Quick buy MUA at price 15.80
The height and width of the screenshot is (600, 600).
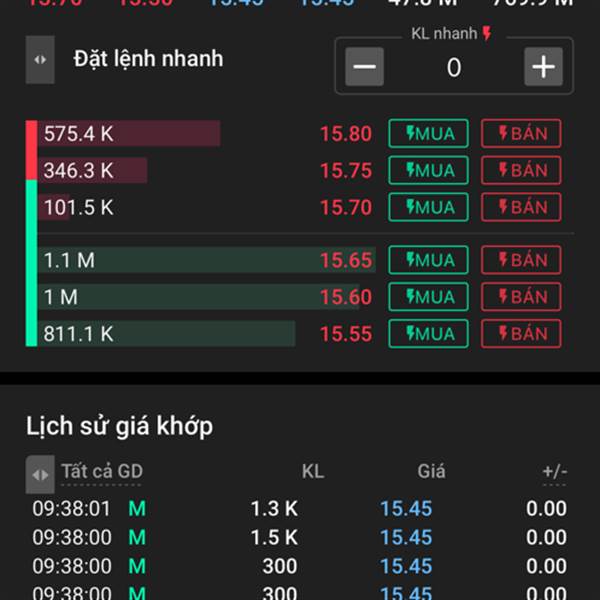(428, 134)
